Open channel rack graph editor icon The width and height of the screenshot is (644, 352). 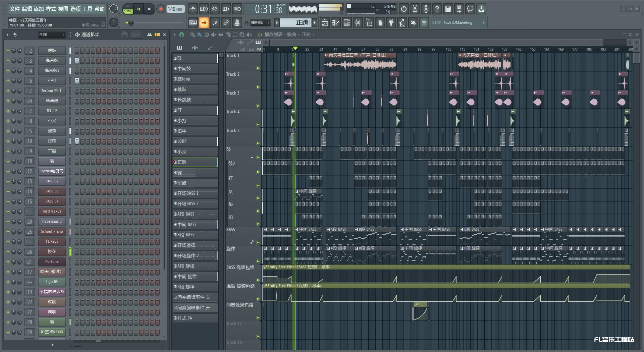coord(149,35)
